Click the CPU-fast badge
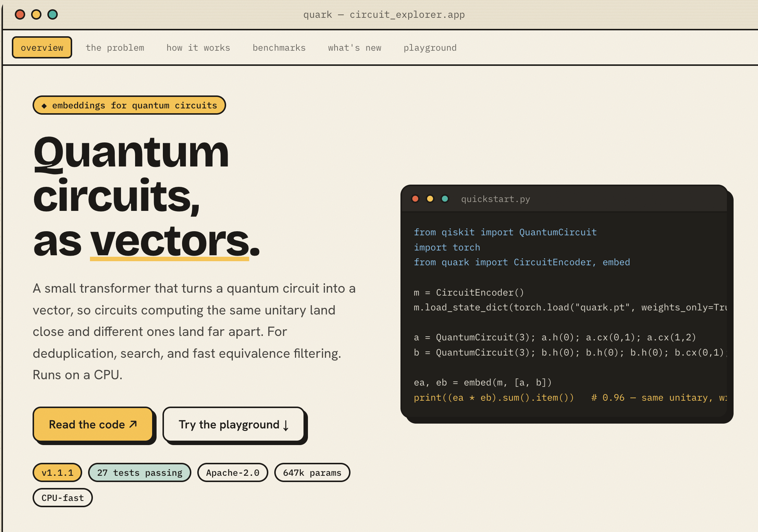758x532 pixels. pyautogui.click(x=63, y=498)
